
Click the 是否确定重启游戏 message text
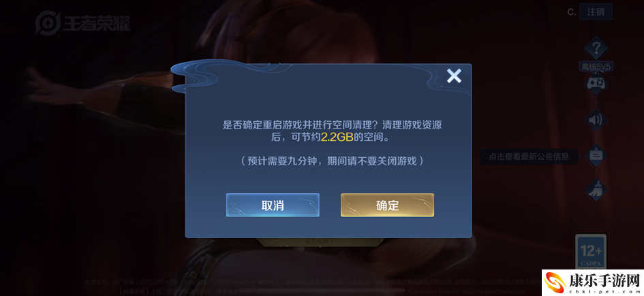(332, 131)
